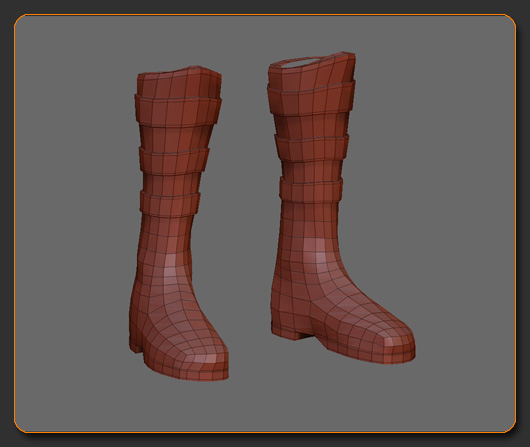
Task: Select the lowest strap on the right boot
Action: click(x=311, y=190)
